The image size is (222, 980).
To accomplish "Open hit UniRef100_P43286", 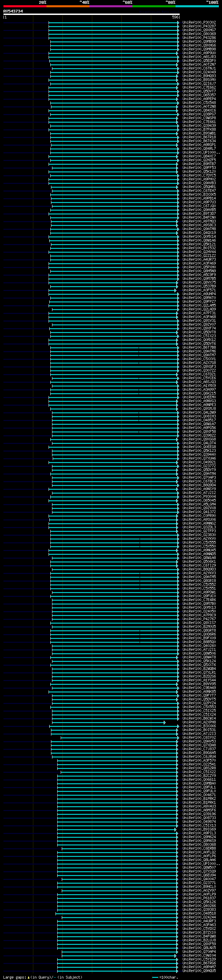I will (x=199, y=38).
